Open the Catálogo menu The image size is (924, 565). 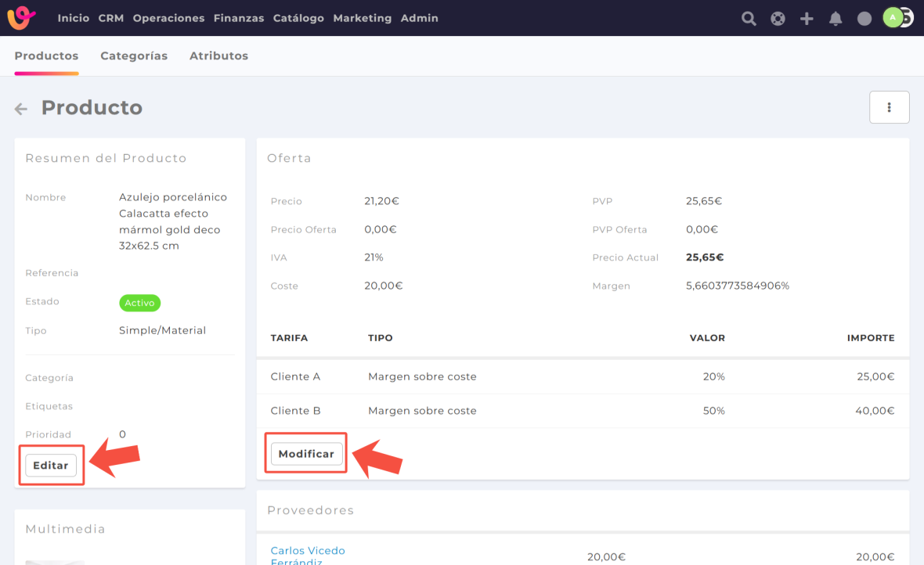[298, 18]
